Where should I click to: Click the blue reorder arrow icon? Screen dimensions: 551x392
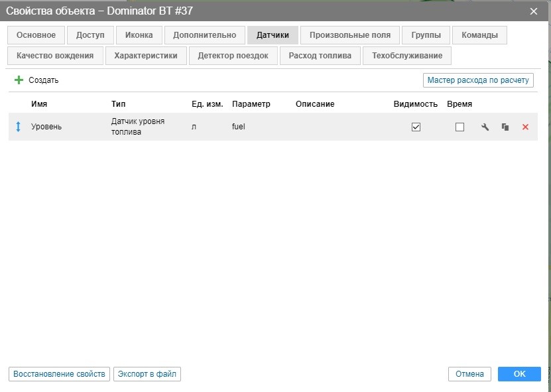(19, 127)
